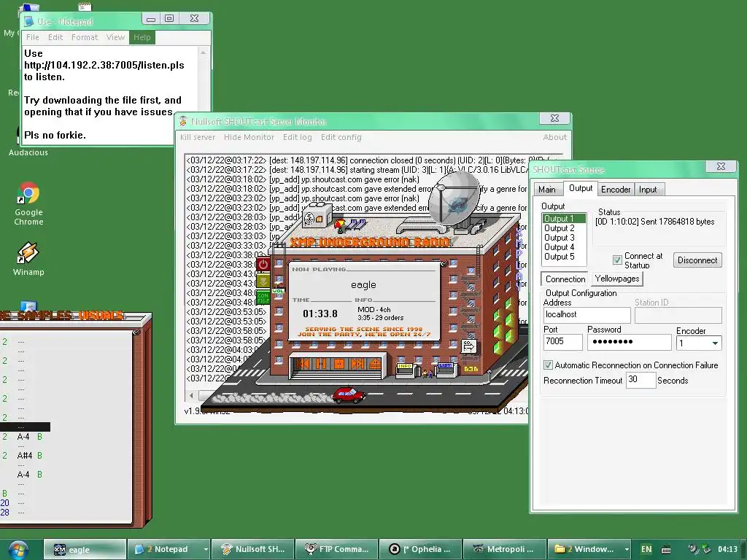Image resolution: width=747 pixels, height=560 pixels.
Task: Click the server log horizontal scrollbar left arrow
Action: click(x=192, y=395)
